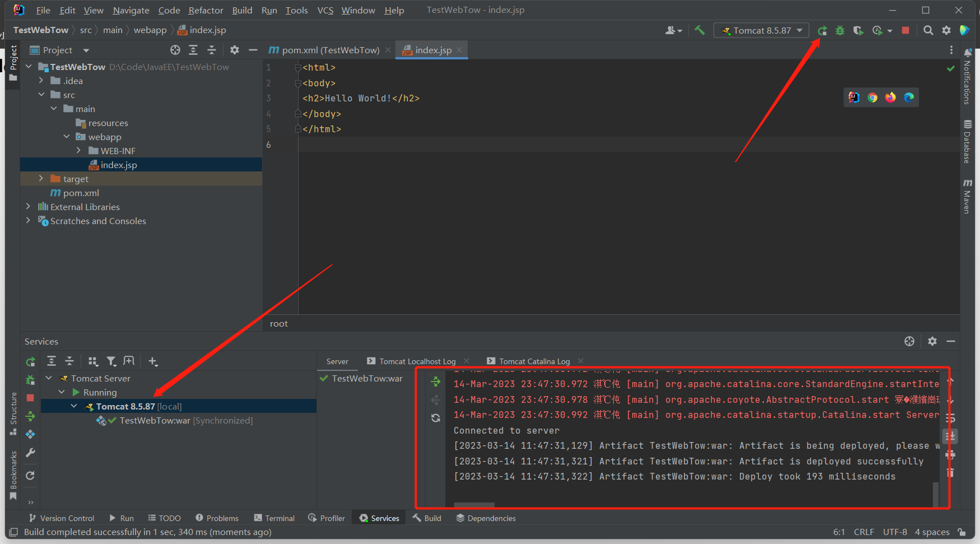Toggle Group By icon in Services toolbar
Viewport: 980px width, 544px height.
(94, 361)
